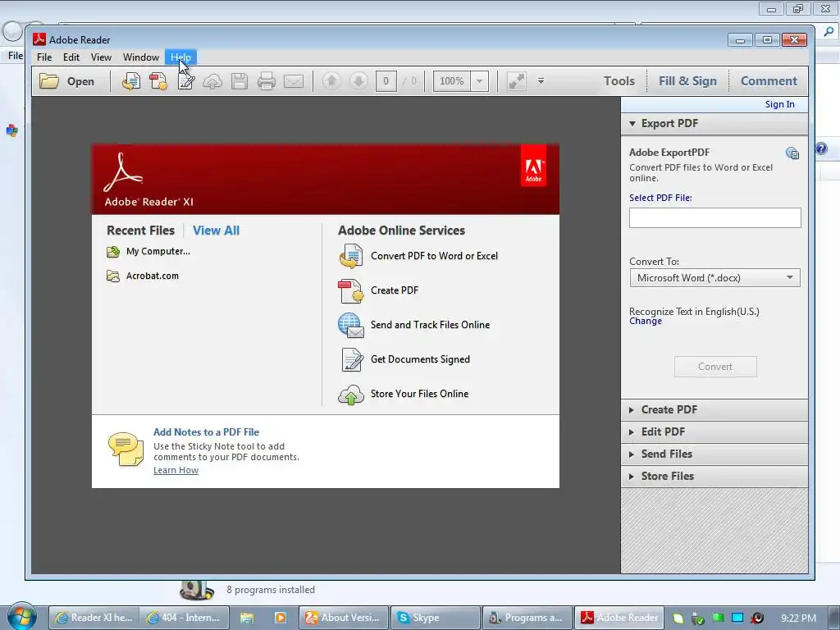The image size is (840, 630).
Task: Click the media player taskbar icon
Action: coord(281,618)
